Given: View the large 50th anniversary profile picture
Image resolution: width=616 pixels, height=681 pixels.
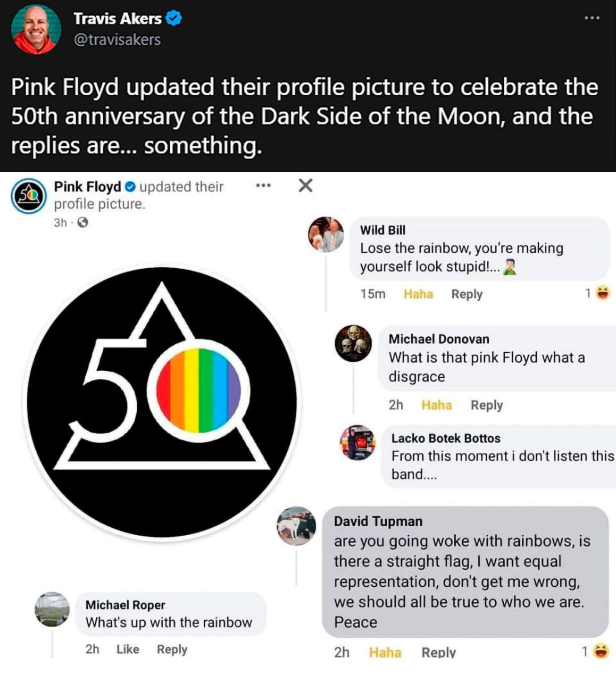Looking at the screenshot, I should (162, 403).
